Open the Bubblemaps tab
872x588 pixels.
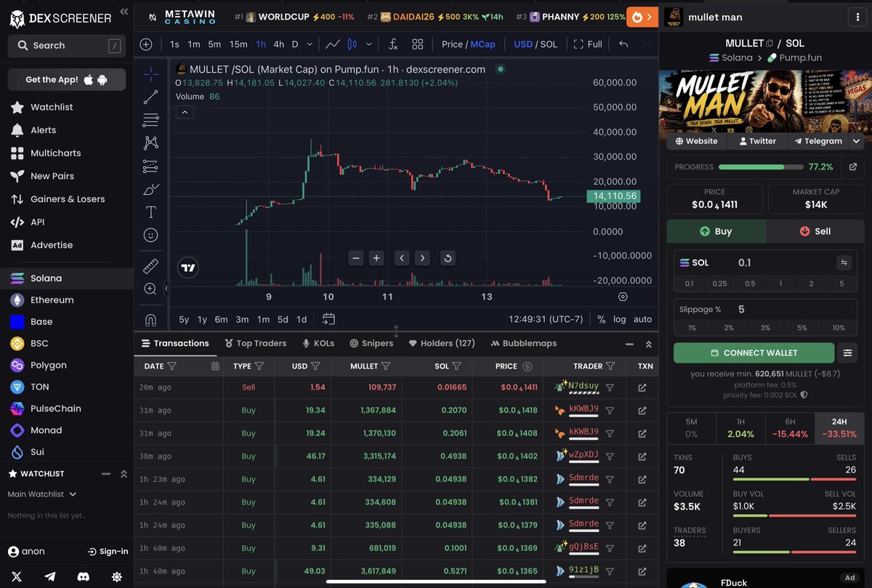524,343
